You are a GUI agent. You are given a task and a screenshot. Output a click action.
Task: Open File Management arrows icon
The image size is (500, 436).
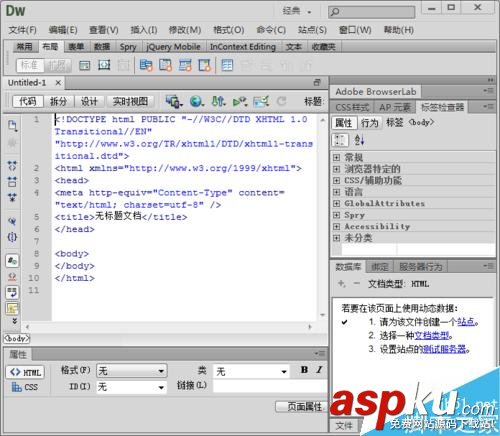pyautogui.click(x=218, y=101)
